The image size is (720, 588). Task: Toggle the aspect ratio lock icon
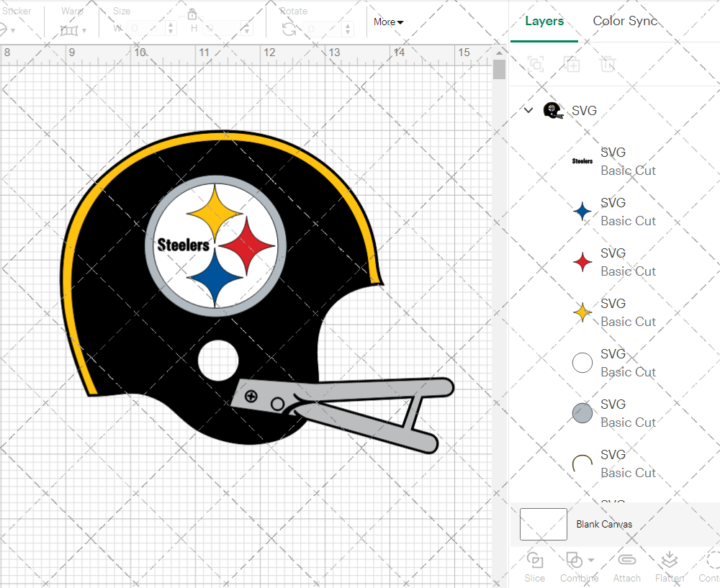click(192, 14)
